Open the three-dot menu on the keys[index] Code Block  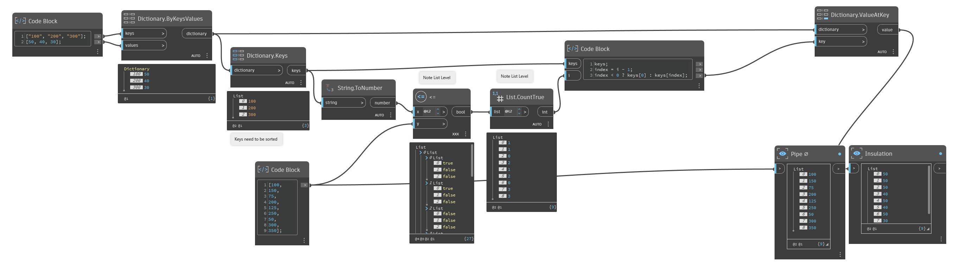699,86
